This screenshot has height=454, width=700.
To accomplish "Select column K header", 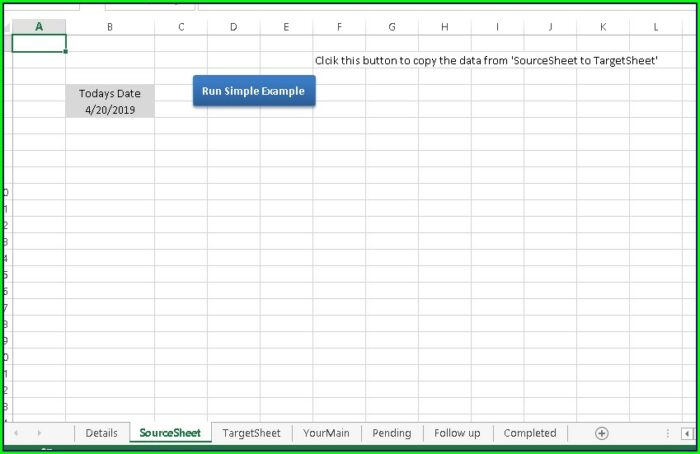I will coord(603,27).
